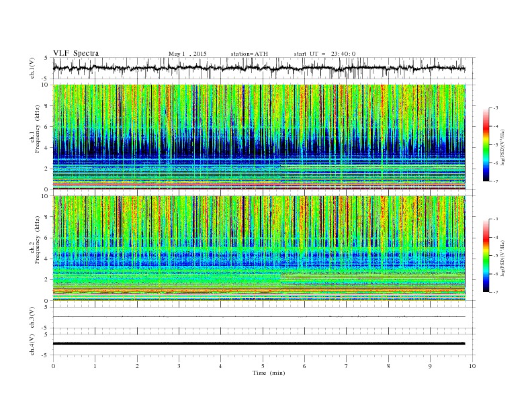The width and height of the screenshot is (532, 411).
Task: Click the ch.2 "Frequency (kHz)" axis label
Action: (x=37, y=240)
